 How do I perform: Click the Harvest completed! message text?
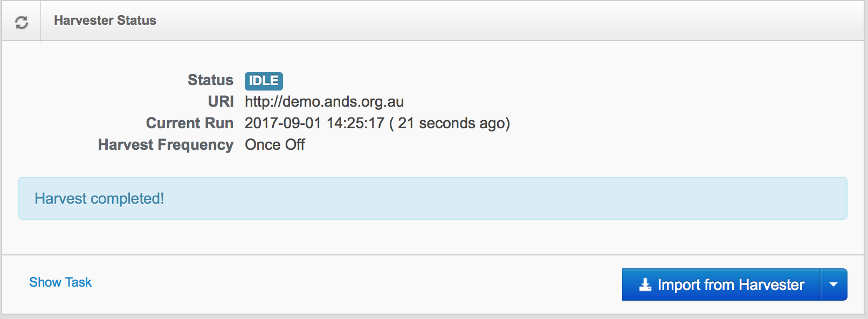coord(99,199)
